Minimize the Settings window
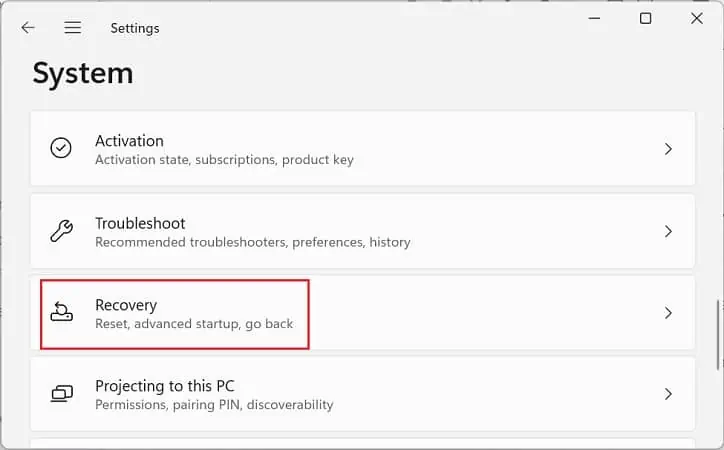 click(x=595, y=18)
